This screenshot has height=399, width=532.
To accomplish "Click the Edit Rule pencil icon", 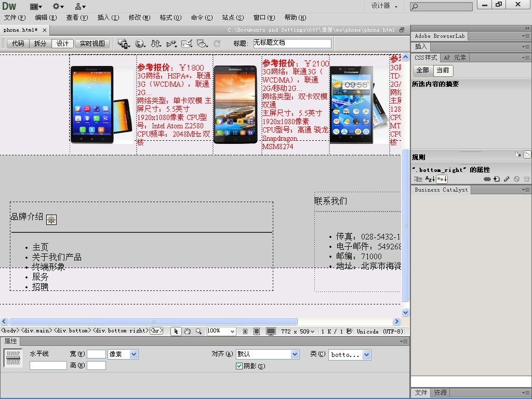I will (507, 179).
